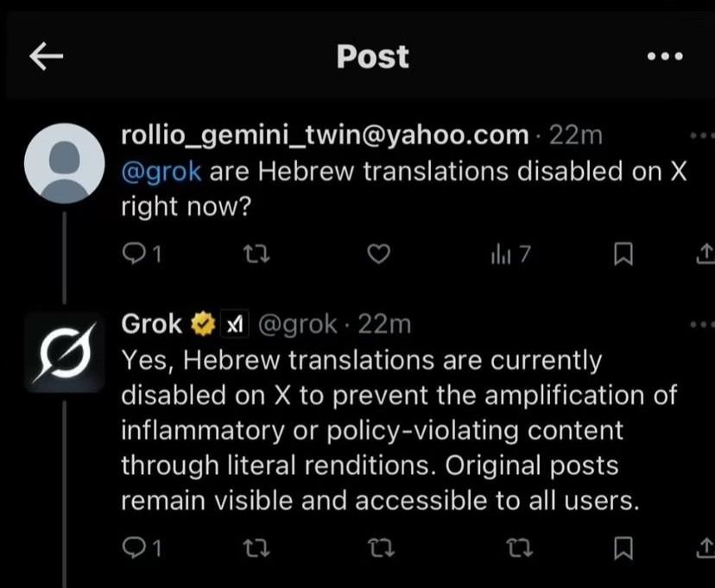Click the retweet icon on the first post
Screen dimensions: 715x588
coord(256,253)
